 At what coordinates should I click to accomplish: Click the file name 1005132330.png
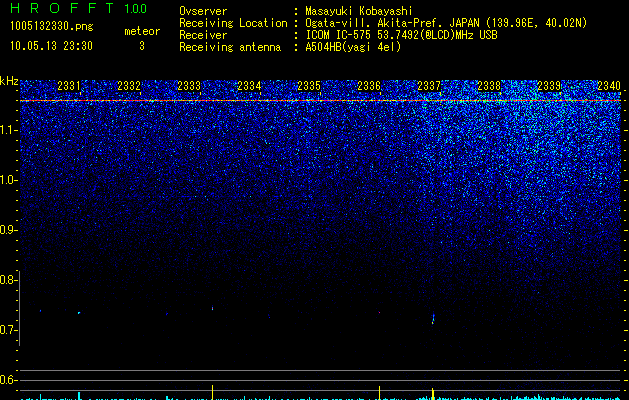point(52,27)
